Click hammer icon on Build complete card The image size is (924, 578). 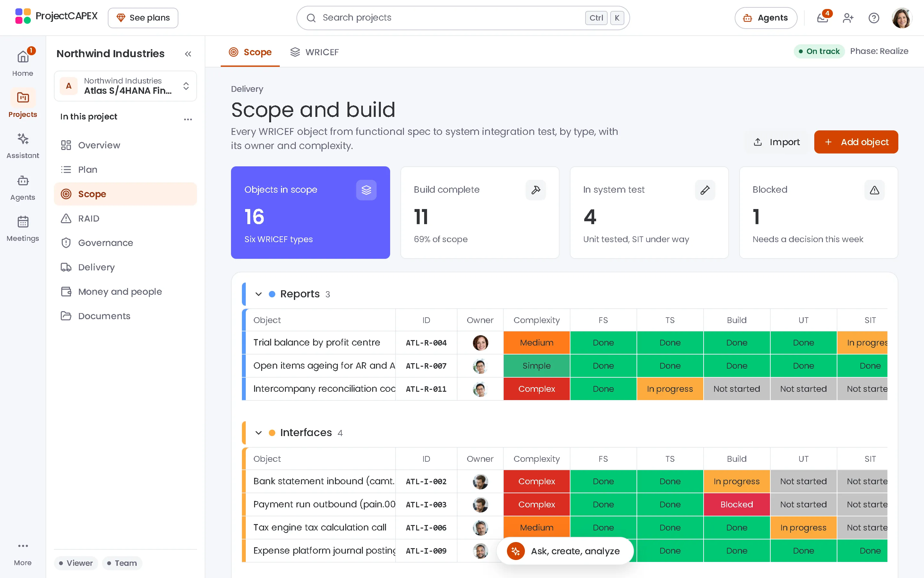[x=536, y=189]
